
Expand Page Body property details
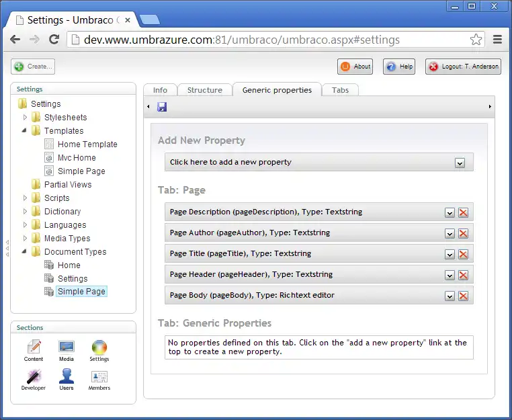point(450,296)
